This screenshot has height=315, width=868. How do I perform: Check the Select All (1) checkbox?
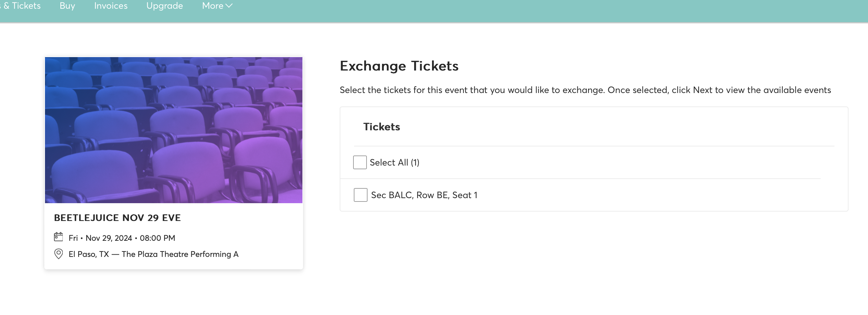coord(359,162)
